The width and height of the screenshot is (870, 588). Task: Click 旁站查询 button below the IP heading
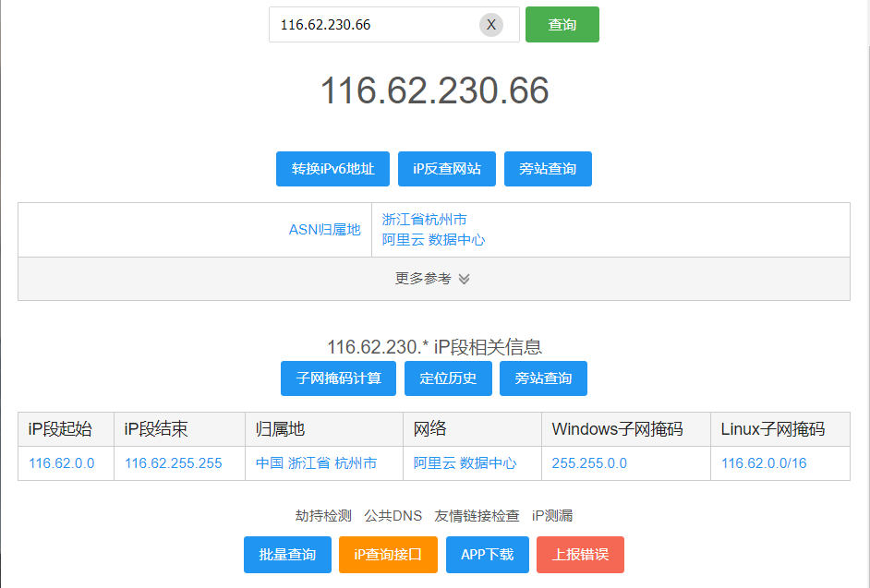tap(548, 169)
